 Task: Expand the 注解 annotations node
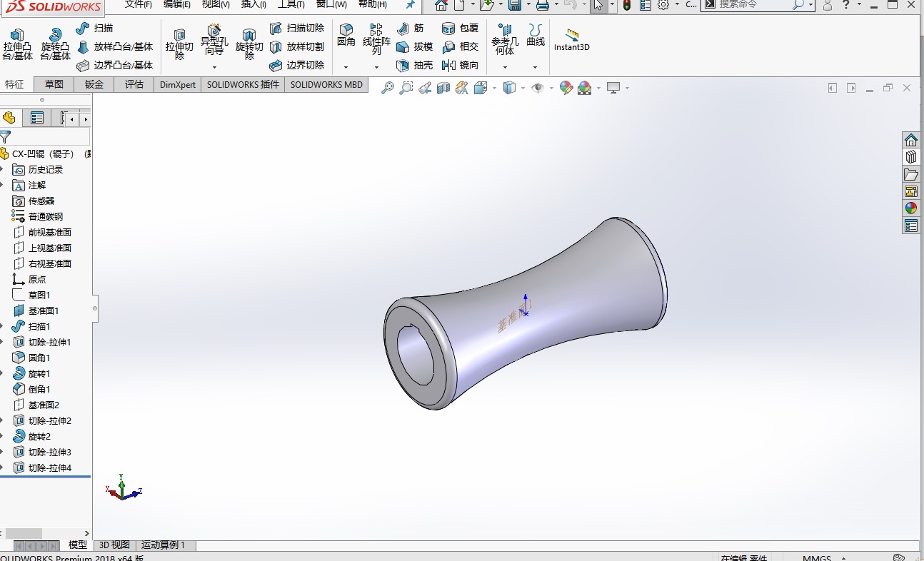click(2, 185)
